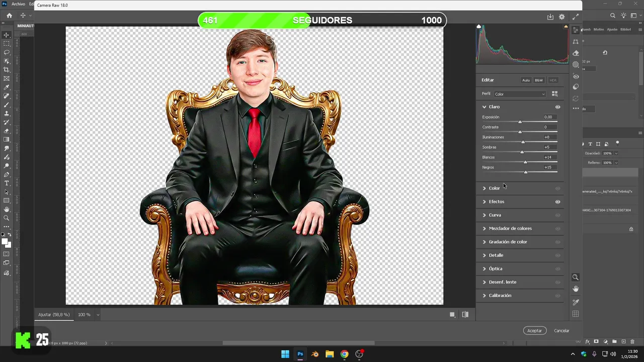Select Camera Raw Remove eraser tool
Viewport: 644px width, 362px height.
click(x=576, y=53)
